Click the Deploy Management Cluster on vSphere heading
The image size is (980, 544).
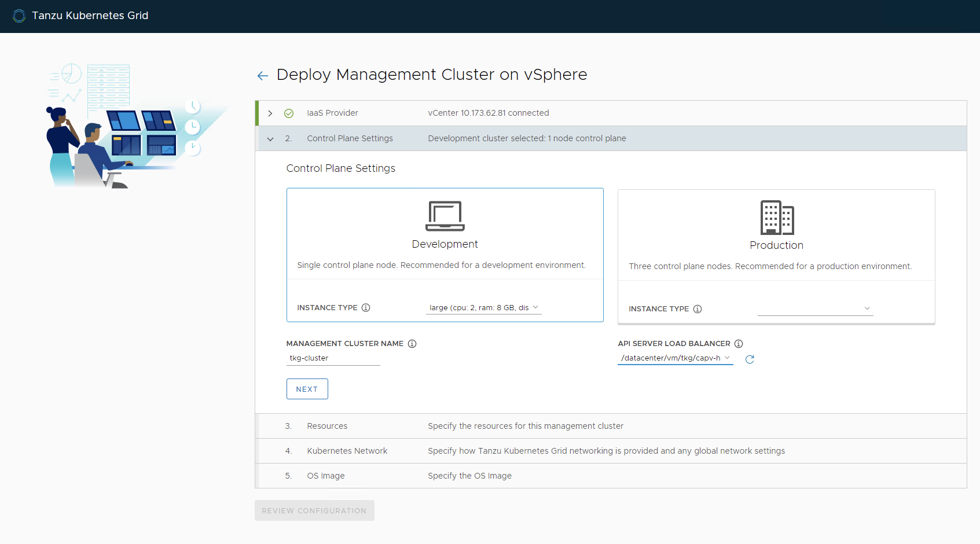pyautogui.click(x=432, y=75)
